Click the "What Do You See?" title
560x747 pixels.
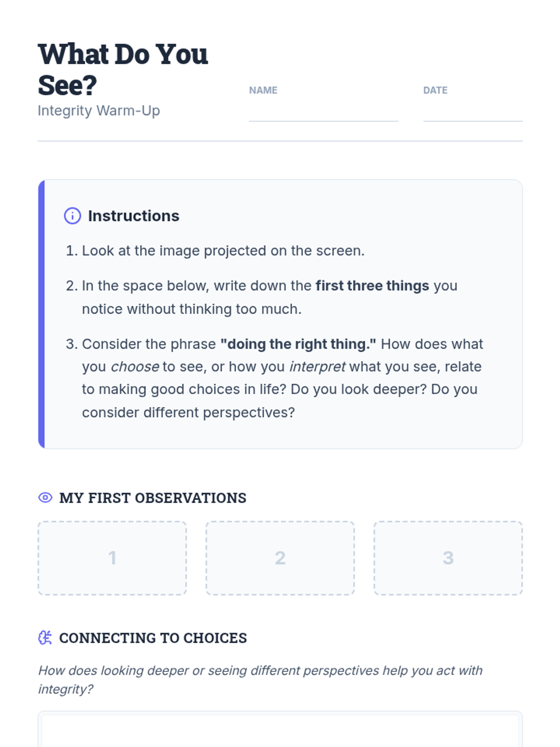(123, 69)
